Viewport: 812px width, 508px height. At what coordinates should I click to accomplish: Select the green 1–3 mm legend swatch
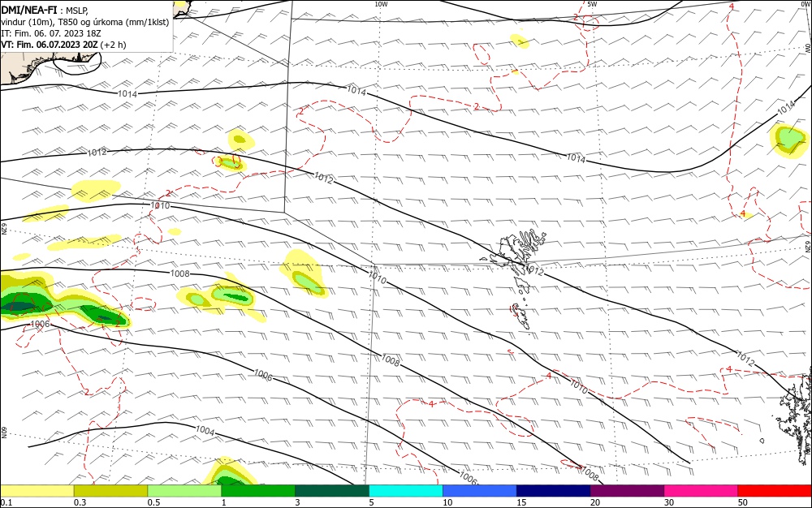click(258, 491)
